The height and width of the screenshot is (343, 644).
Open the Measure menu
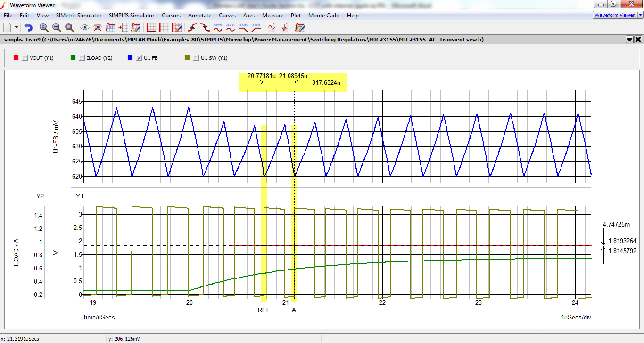click(273, 16)
